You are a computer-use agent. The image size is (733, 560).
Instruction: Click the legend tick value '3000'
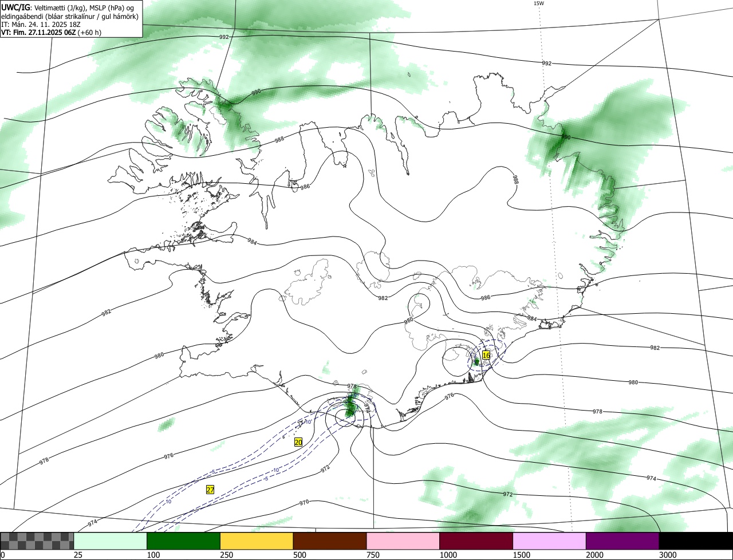668,555
